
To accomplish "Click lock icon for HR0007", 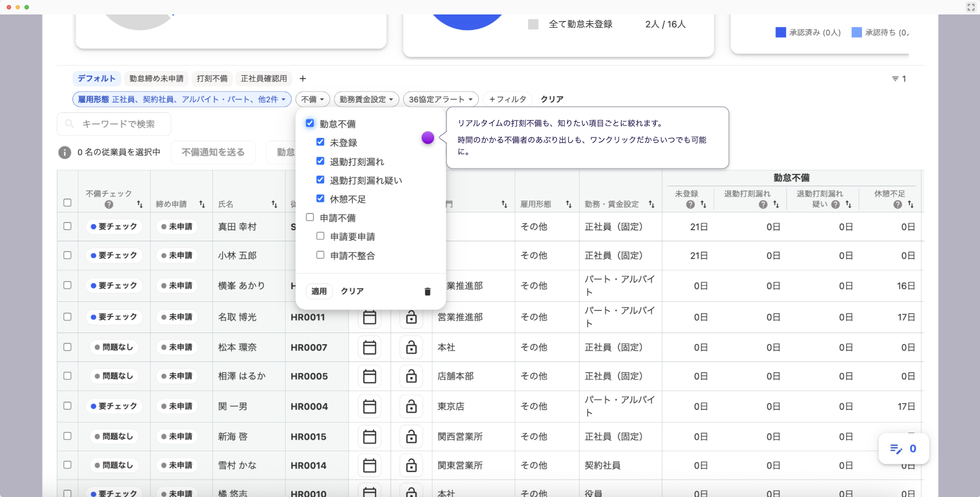I will (x=411, y=347).
